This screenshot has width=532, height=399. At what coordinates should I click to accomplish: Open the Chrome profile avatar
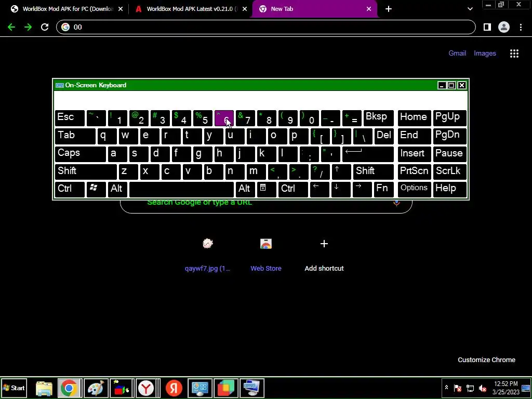pyautogui.click(x=504, y=27)
